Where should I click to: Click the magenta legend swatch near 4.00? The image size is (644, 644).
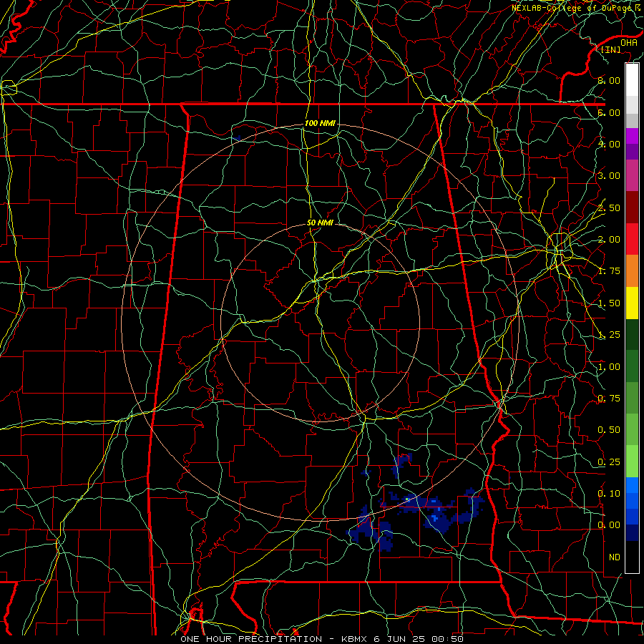(x=632, y=136)
